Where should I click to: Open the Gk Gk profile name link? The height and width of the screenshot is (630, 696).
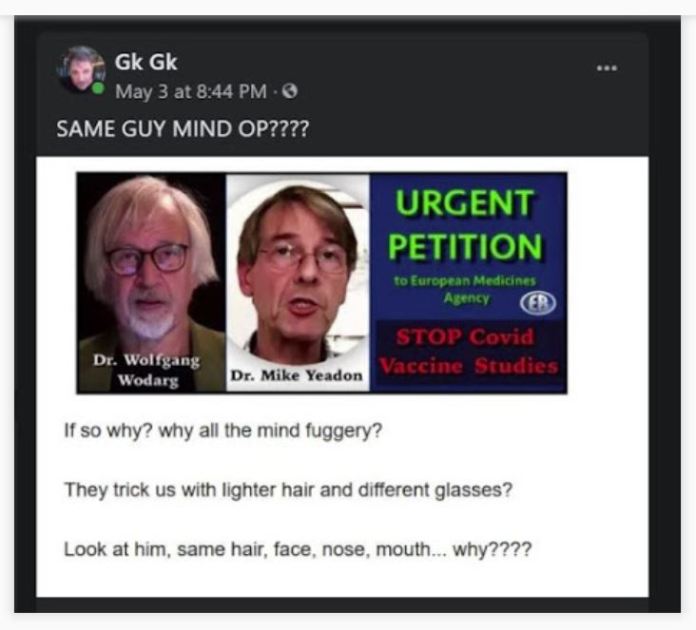[146, 62]
